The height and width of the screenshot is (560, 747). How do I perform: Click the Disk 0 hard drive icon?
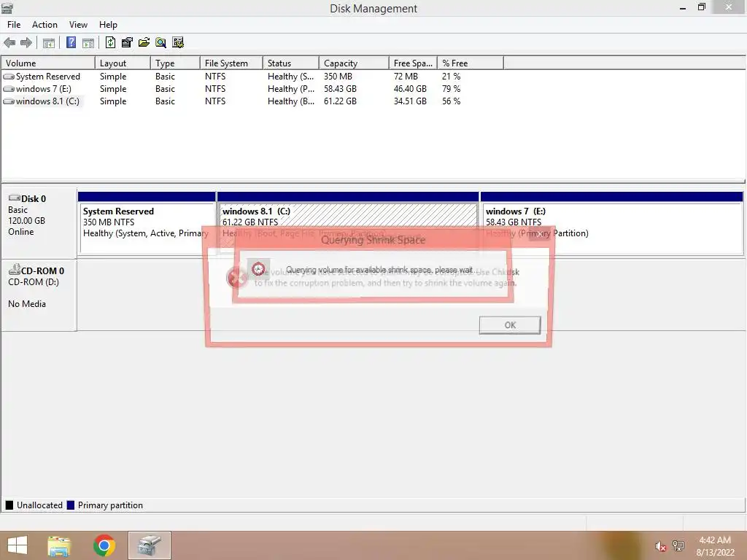pos(15,198)
